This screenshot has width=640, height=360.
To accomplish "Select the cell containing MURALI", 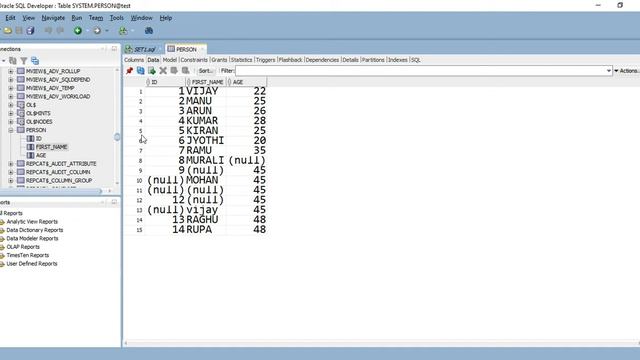I will 206,160.
